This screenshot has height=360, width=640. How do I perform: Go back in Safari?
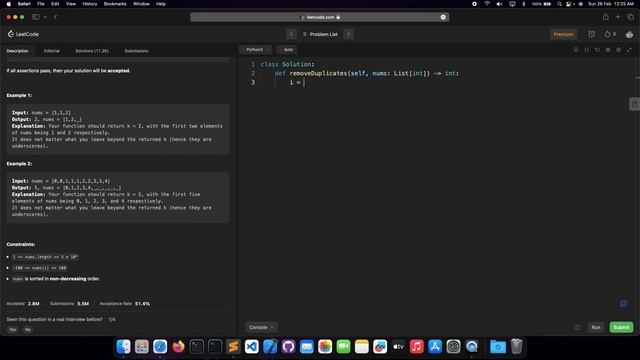pyautogui.click(x=56, y=17)
